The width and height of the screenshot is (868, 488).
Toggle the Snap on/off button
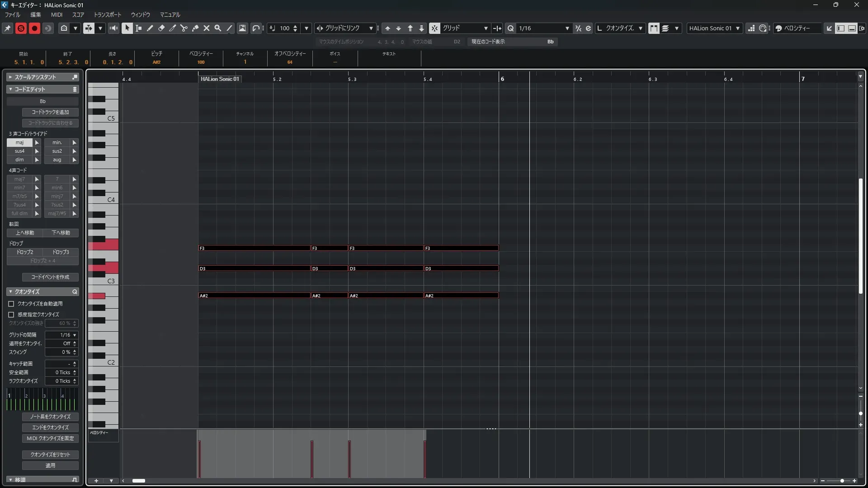434,28
